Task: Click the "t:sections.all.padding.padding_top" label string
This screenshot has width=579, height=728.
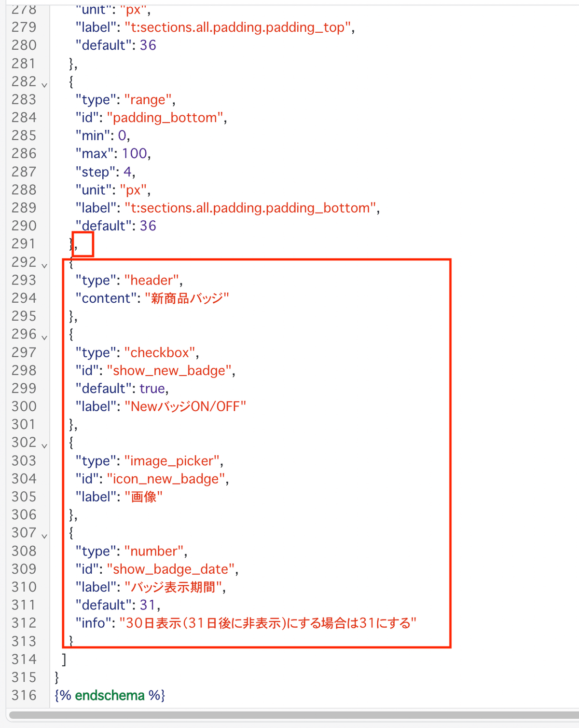Action: [x=238, y=27]
